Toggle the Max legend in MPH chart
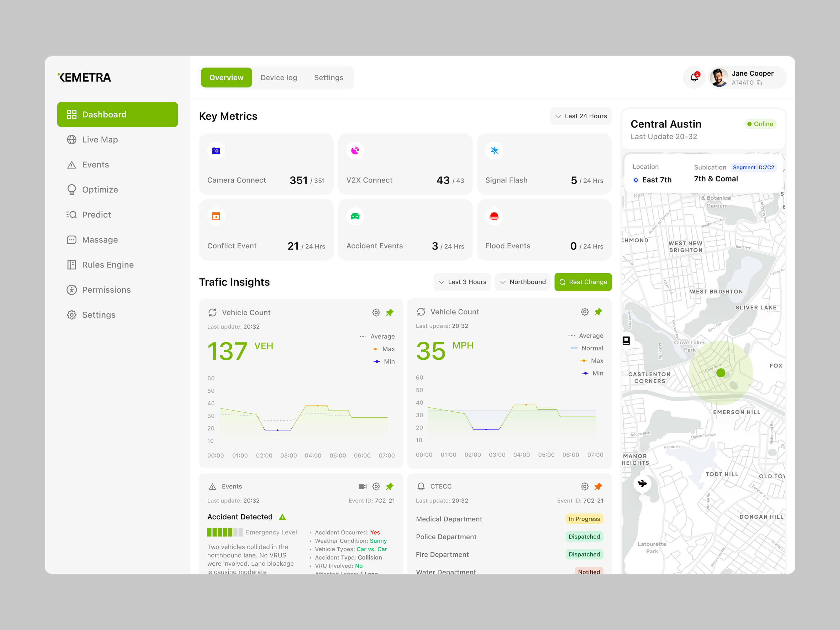The width and height of the screenshot is (840, 630). (592, 361)
